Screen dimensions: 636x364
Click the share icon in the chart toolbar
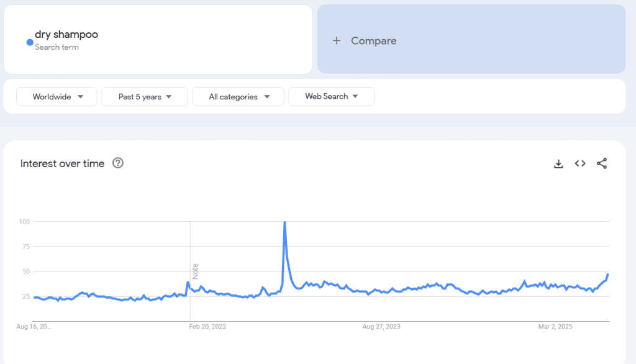pyautogui.click(x=601, y=163)
